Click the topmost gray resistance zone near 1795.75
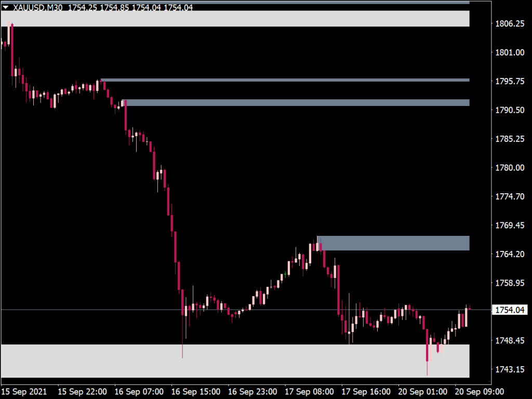The width and height of the screenshot is (532, 399). [286, 79]
